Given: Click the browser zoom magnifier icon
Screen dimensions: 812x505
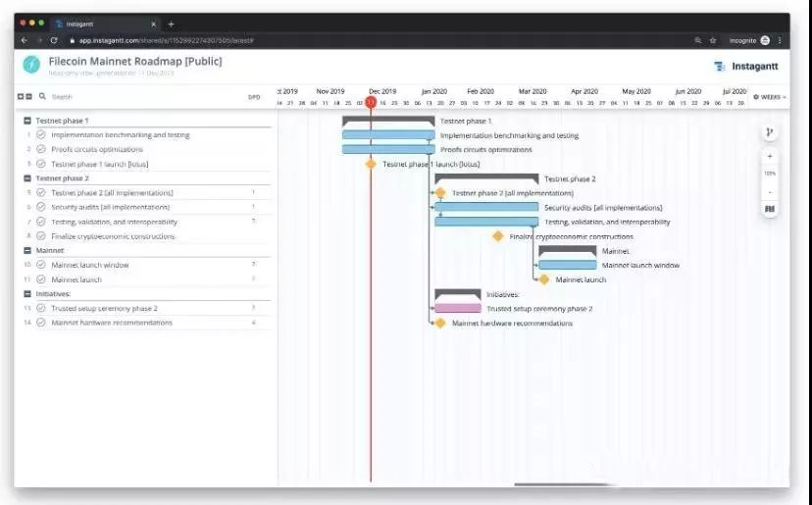Looking at the screenshot, I should click(698, 40).
